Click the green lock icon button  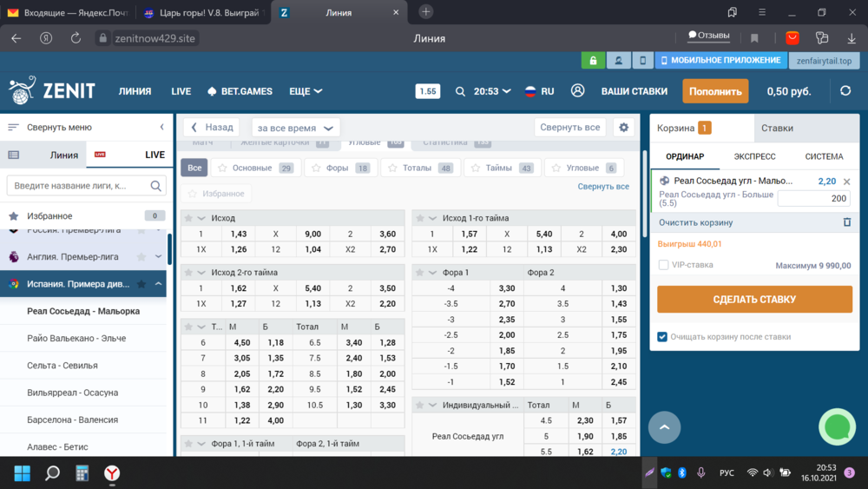[x=593, y=60]
